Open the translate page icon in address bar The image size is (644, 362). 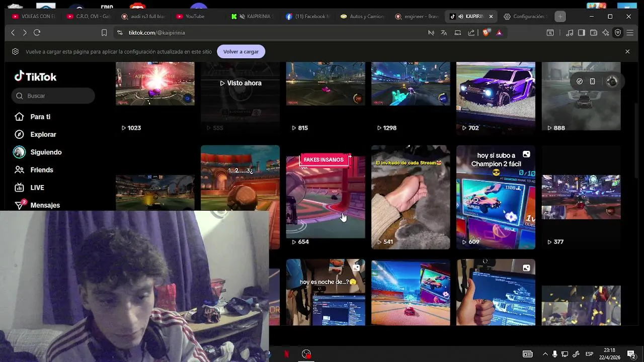(444, 33)
